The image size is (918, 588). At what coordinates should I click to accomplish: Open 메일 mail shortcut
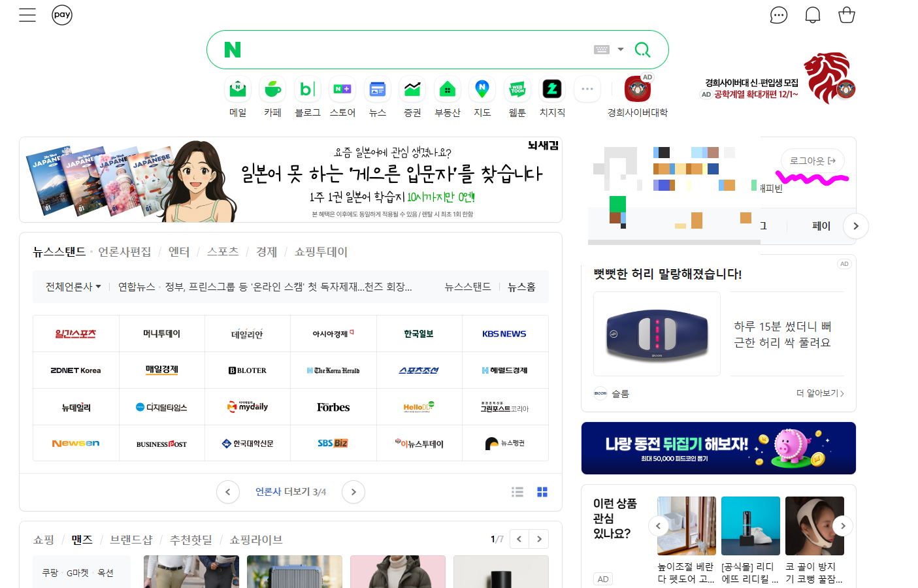[x=238, y=97]
